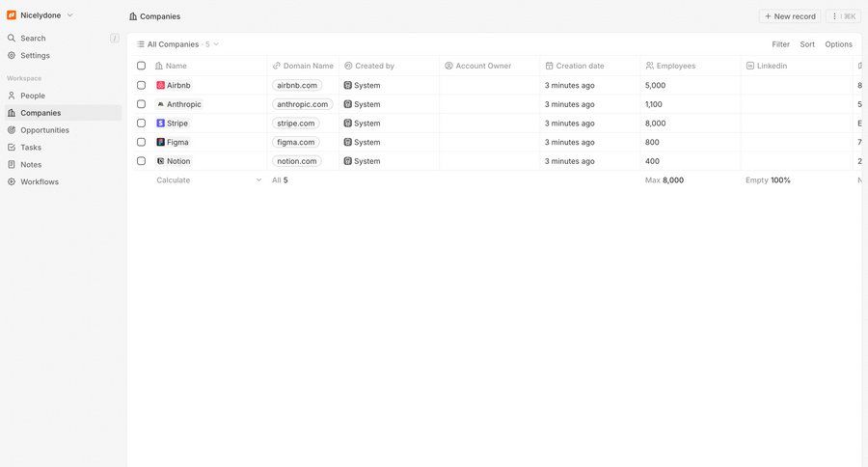Click the Employees cell showing 800
The width and height of the screenshot is (868, 467).
tap(691, 143)
